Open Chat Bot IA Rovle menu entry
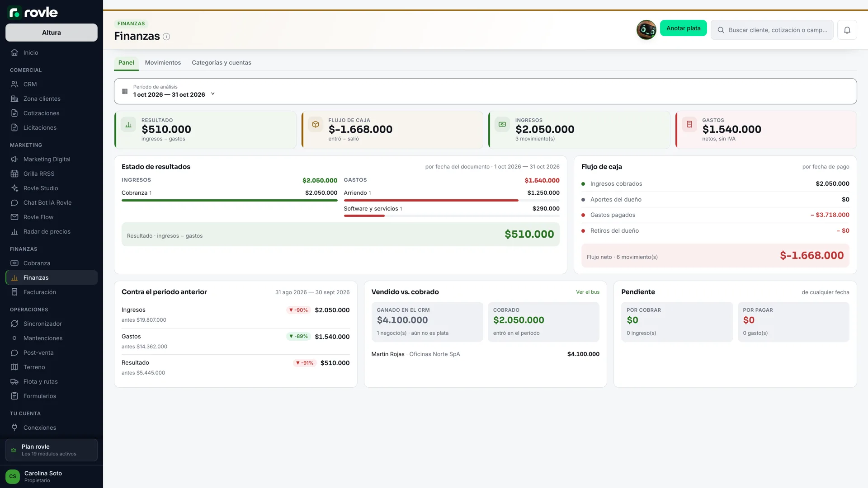Screen dimensions: 868x488 (52, 202)
